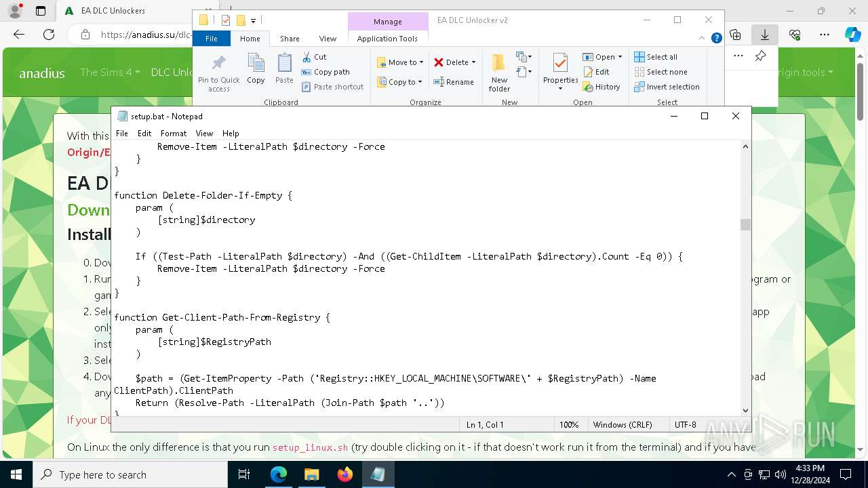Click the anadius.su address bar

pos(145,35)
